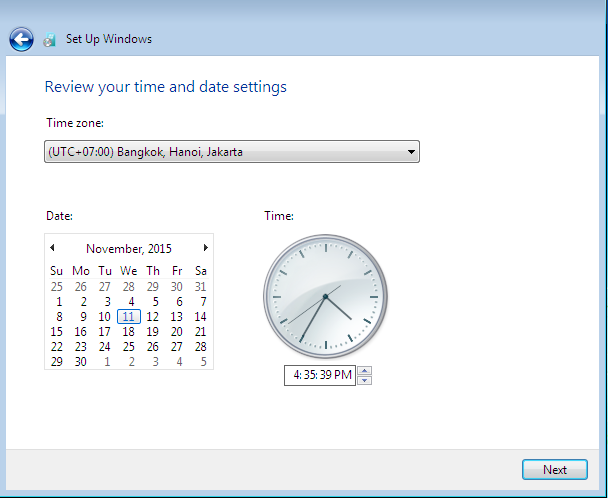Select November 25 in the calendar
The height and width of the screenshot is (498, 608).
pyautogui.click(x=129, y=347)
